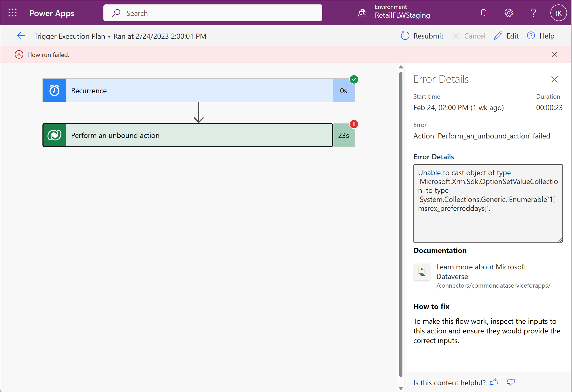Expand the Perform an unbound action step
Image resolution: width=572 pixels, height=392 pixels.
(198, 135)
